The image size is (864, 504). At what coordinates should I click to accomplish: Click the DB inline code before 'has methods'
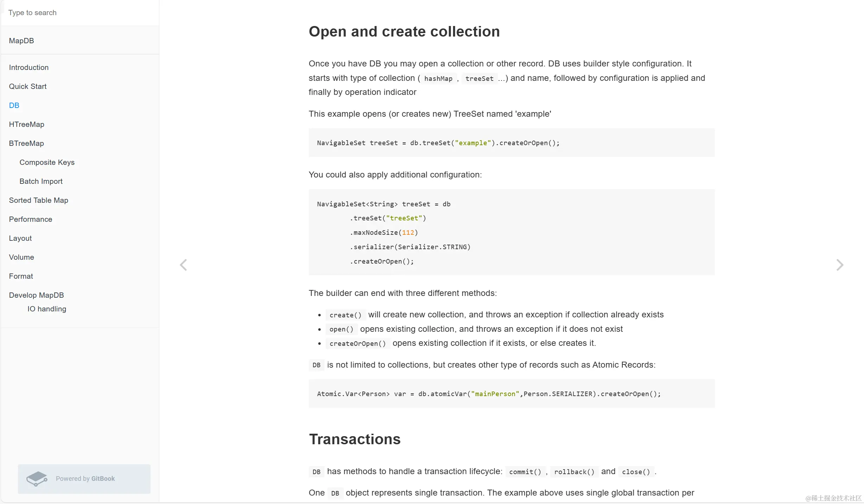[316, 472]
